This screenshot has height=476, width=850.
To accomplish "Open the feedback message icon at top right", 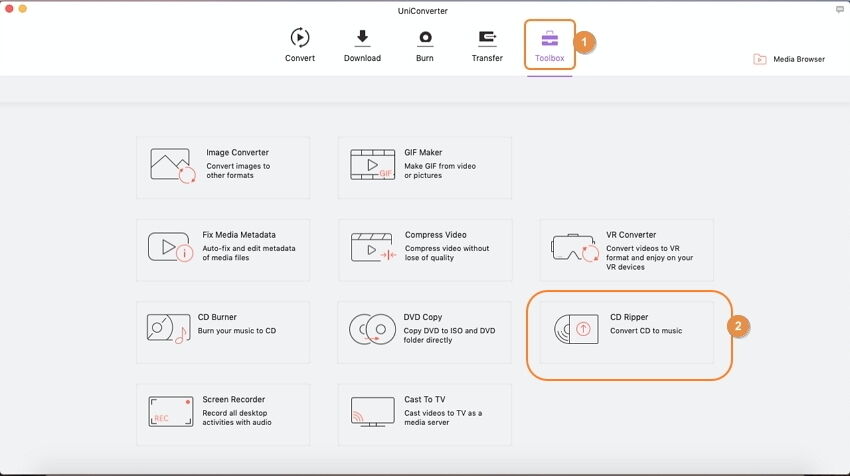I will 840,10.
